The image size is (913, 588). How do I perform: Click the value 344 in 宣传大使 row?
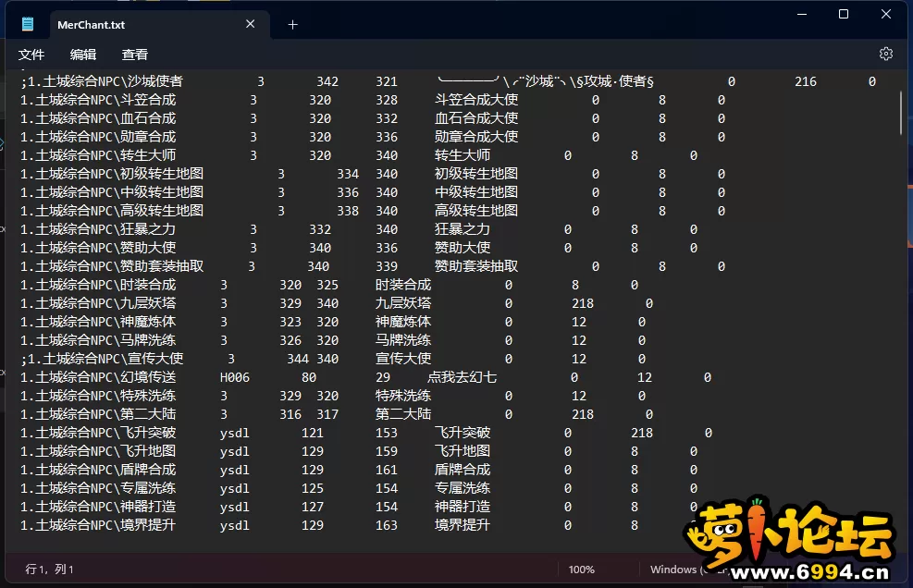point(298,360)
